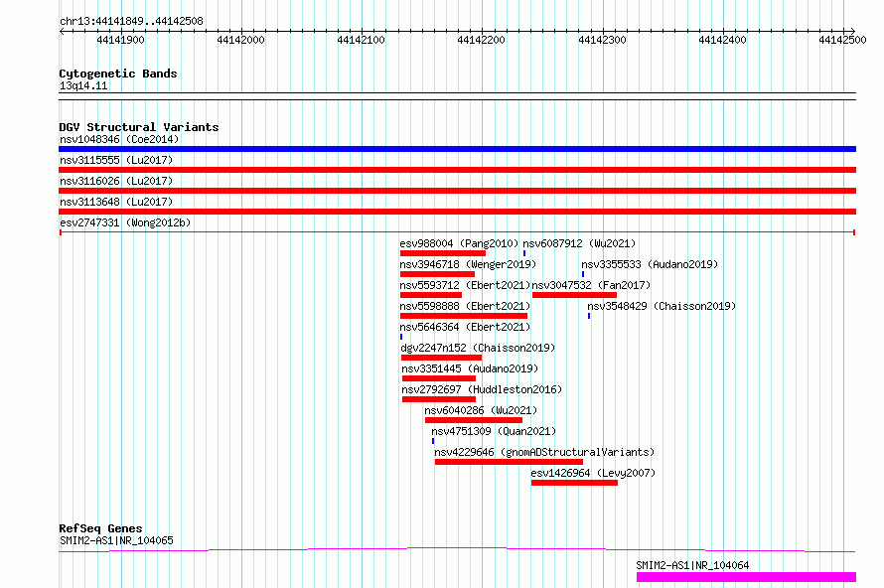Open the esv2747331 (Wong2012b) label
The image size is (884, 588).
pyautogui.click(x=125, y=222)
